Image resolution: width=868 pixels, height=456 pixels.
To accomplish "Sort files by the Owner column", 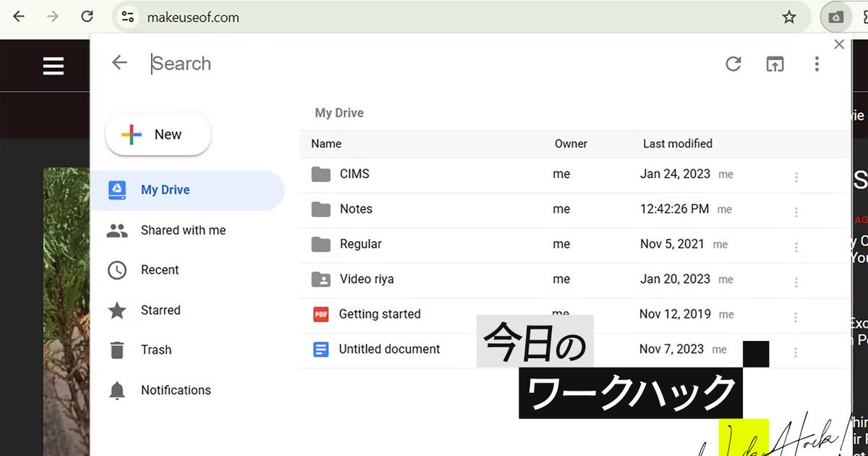I will [x=571, y=143].
